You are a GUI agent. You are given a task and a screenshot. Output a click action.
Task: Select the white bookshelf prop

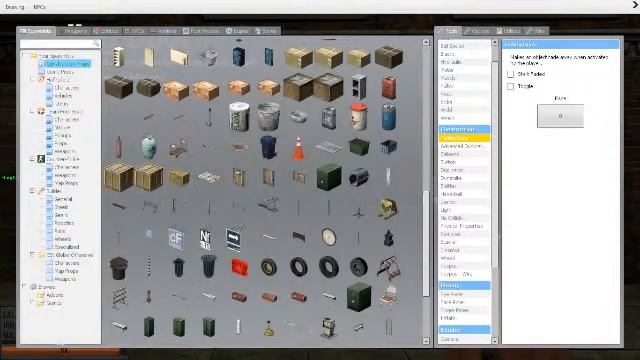point(119,57)
